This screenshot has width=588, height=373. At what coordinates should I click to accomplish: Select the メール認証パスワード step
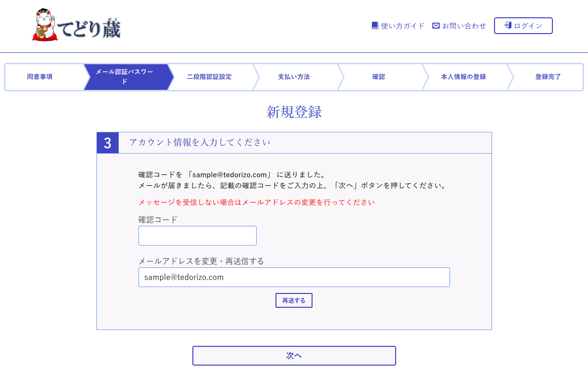pyautogui.click(x=125, y=77)
